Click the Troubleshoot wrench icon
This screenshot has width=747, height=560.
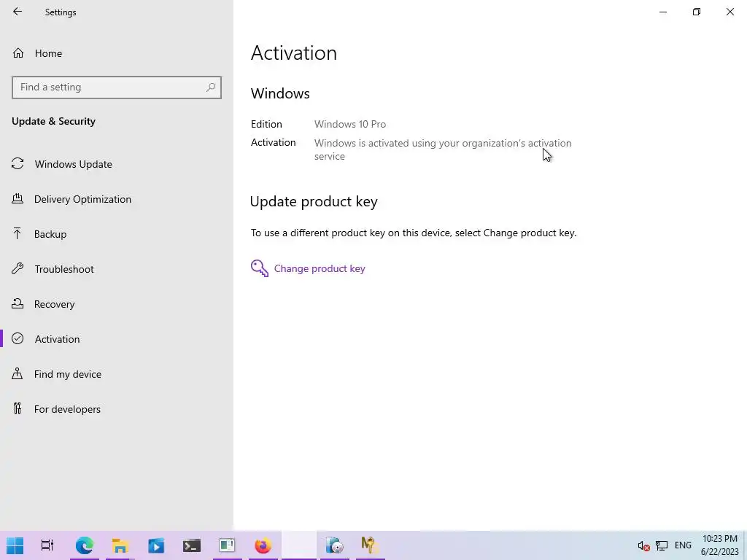click(x=18, y=268)
